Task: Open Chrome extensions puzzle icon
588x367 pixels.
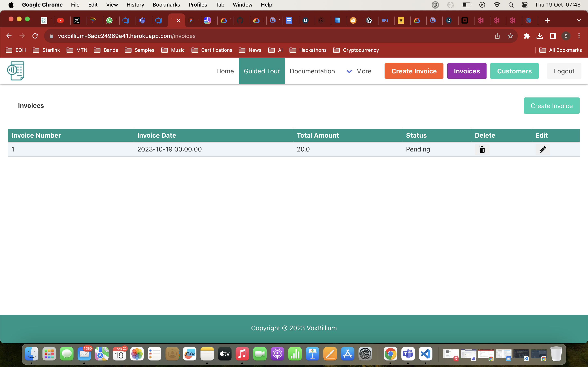Action: 527,36
